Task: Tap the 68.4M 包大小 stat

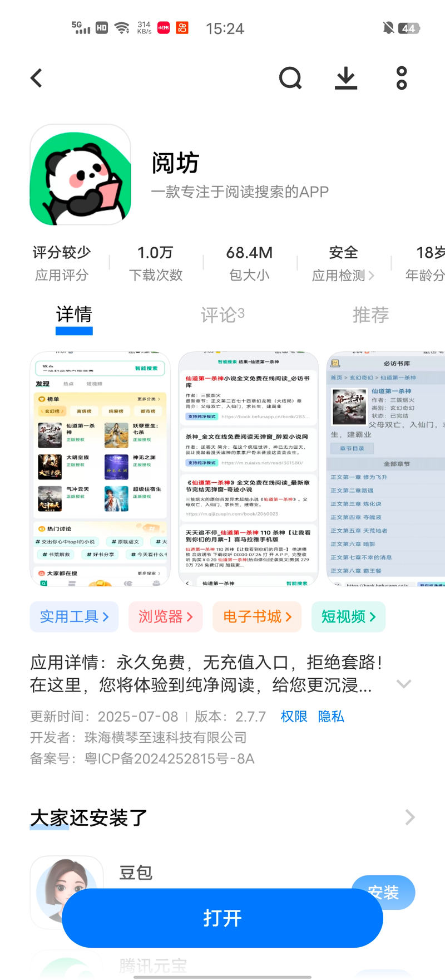Action: [x=249, y=263]
